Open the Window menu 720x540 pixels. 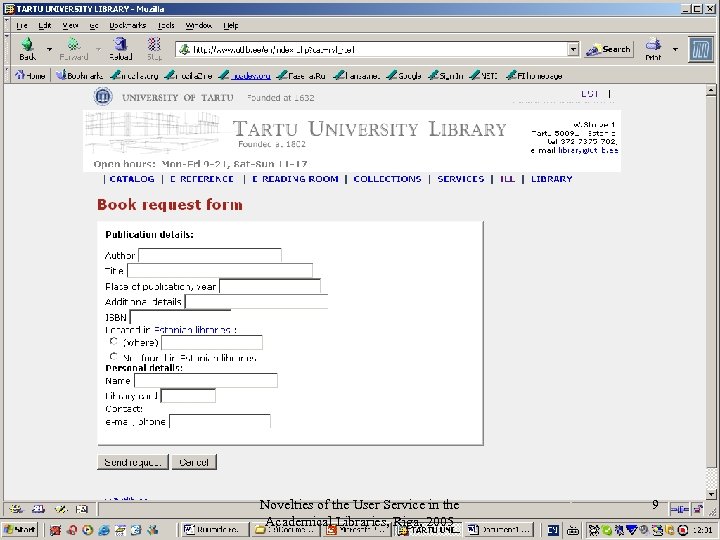(198, 25)
